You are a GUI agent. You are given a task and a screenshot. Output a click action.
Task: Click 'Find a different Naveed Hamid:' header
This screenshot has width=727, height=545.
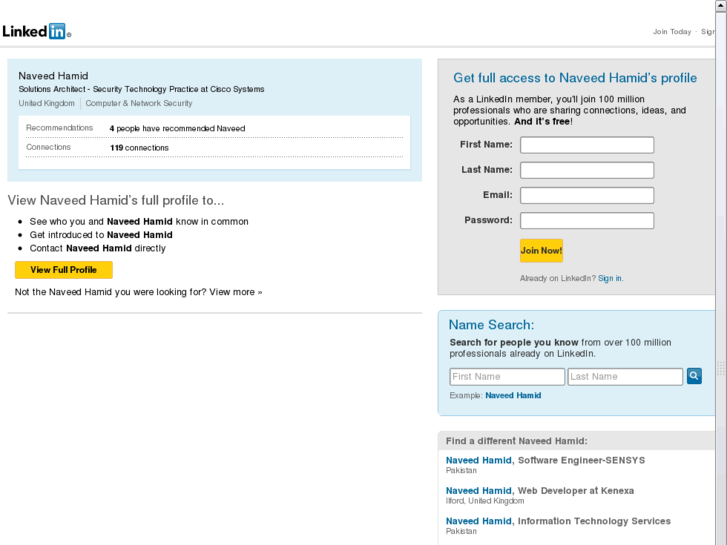517,441
